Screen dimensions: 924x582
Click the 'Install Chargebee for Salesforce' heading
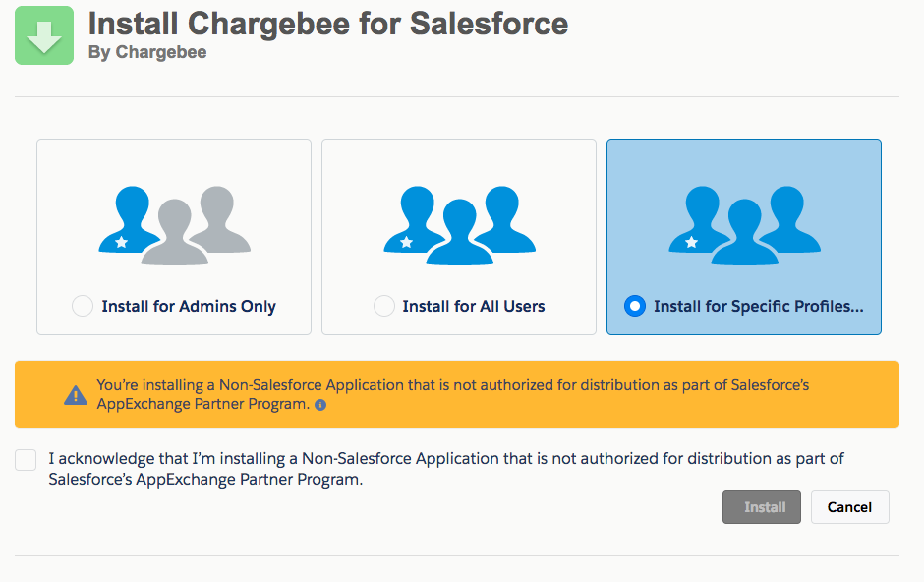[x=328, y=24]
